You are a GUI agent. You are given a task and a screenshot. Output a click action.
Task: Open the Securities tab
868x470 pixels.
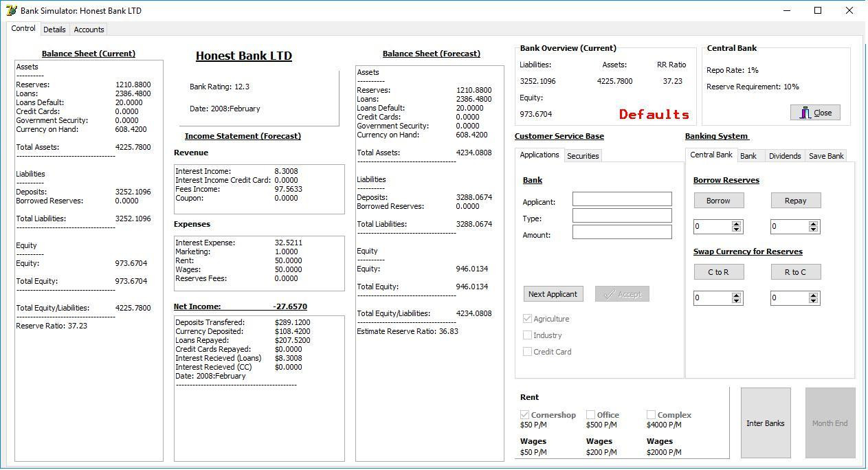pos(583,156)
